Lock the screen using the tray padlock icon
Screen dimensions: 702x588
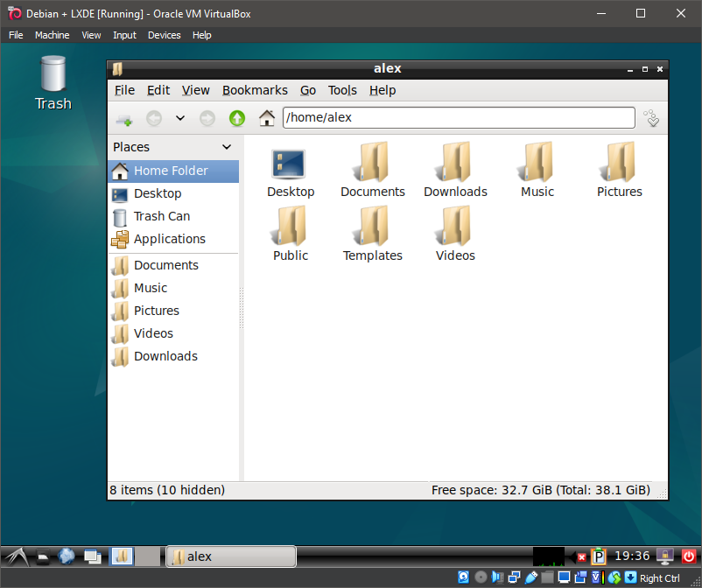[665, 556]
